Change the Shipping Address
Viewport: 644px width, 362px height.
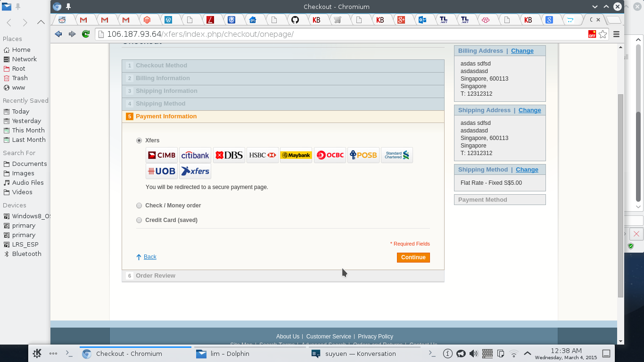[530, 110]
